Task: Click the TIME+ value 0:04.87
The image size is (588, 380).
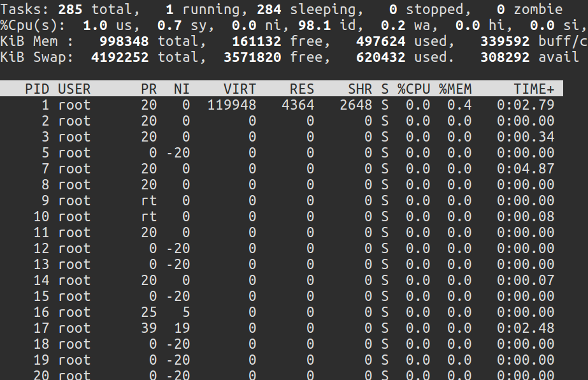Action: (x=526, y=169)
